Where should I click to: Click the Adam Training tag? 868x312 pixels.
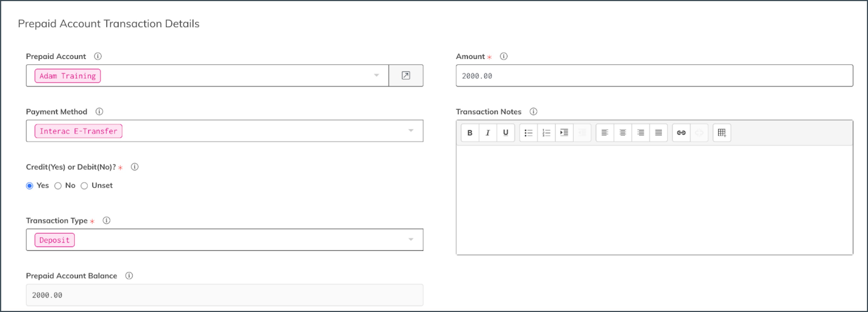pyautogui.click(x=68, y=76)
